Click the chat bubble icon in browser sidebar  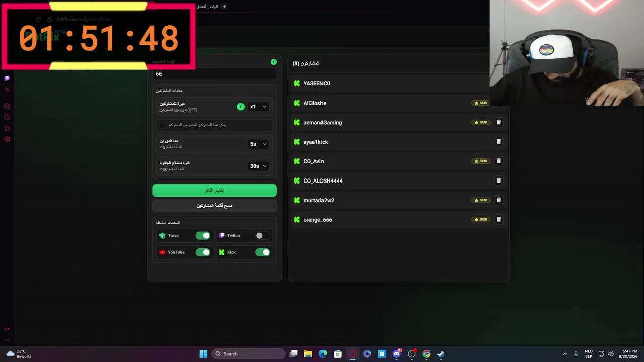[7, 128]
